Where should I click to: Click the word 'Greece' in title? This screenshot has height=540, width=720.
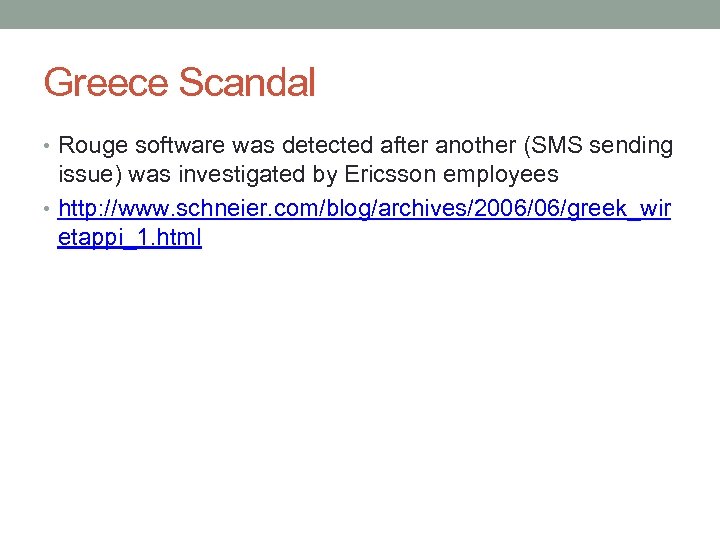[107, 83]
